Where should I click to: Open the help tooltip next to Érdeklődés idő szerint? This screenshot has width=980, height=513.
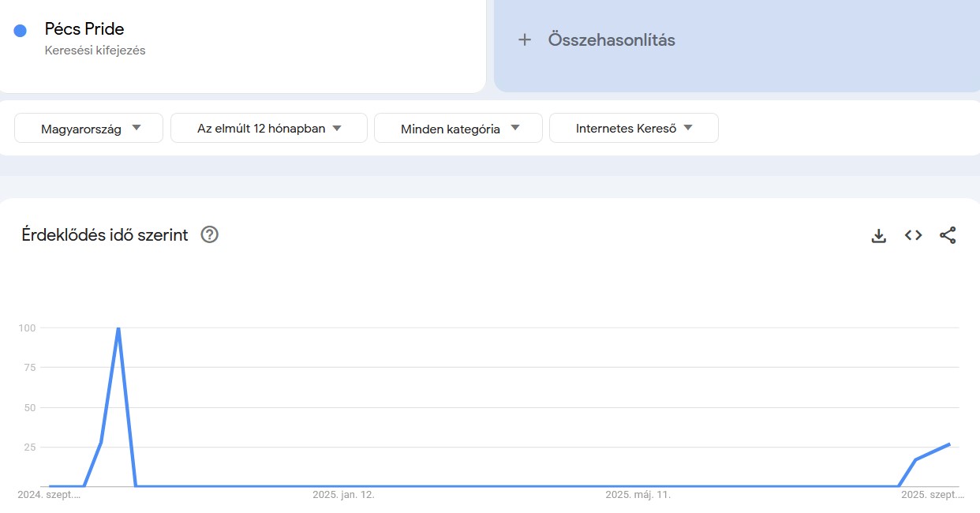point(209,234)
